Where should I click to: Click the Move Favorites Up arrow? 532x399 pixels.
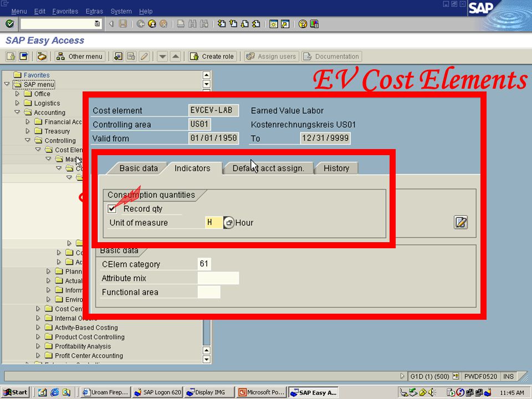tap(176, 57)
